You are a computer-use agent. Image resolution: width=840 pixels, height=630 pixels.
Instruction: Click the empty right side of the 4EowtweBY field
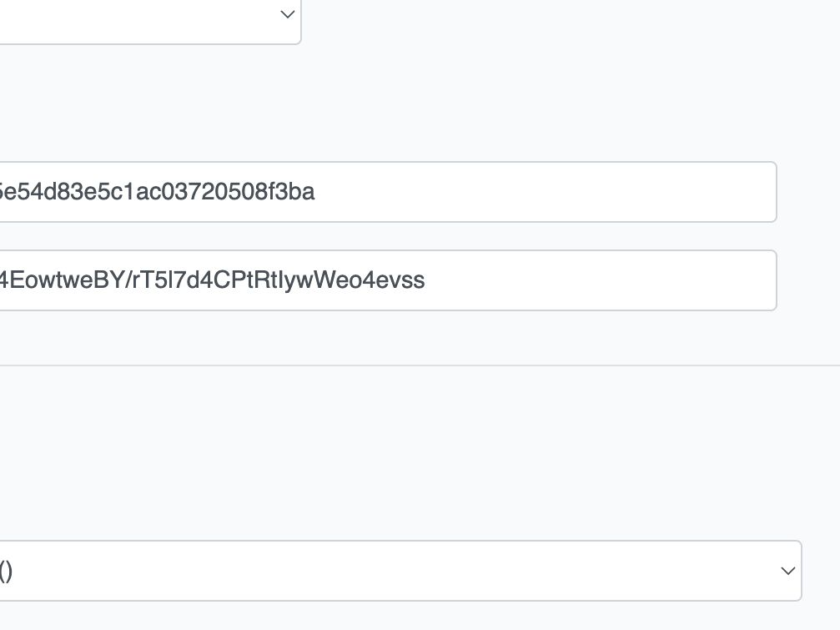point(600,280)
